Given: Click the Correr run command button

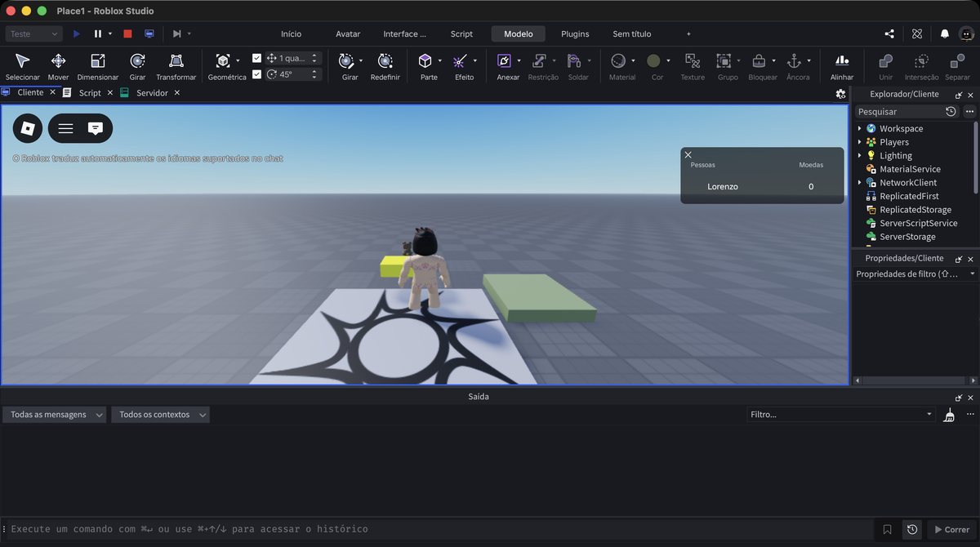Looking at the screenshot, I should (951, 529).
